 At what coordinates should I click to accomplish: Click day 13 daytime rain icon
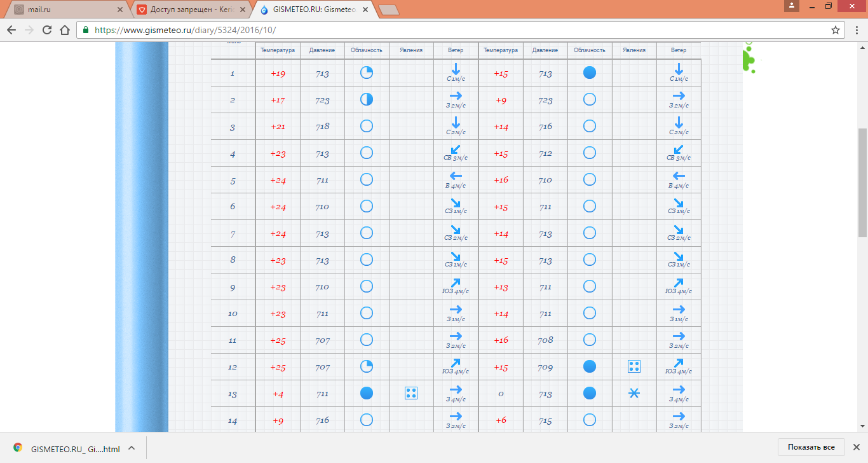point(411,393)
